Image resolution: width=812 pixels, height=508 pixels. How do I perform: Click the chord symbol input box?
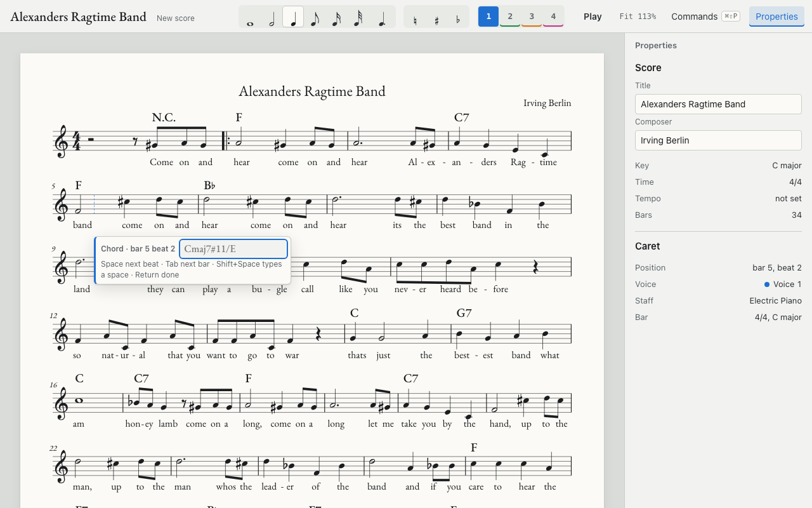[x=233, y=249]
